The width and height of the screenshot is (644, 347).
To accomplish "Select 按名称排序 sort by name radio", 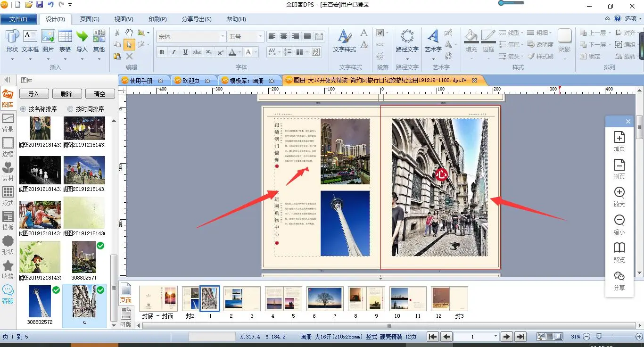I will [x=24, y=109].
